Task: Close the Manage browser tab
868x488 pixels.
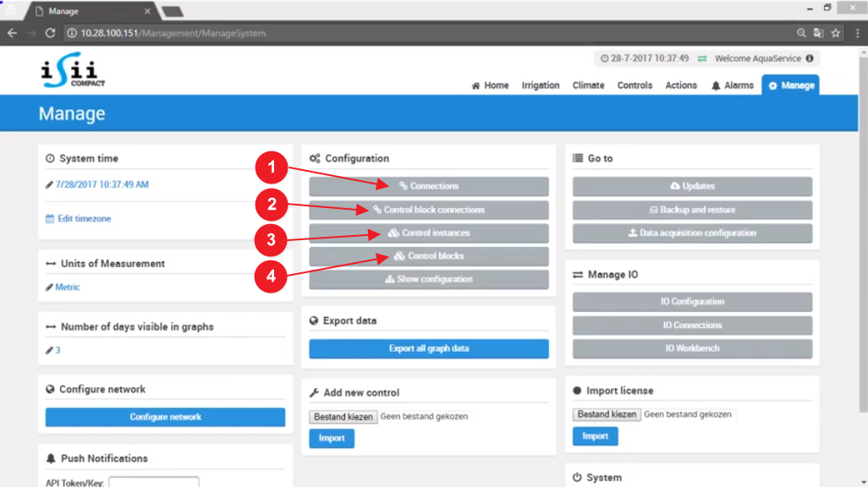Action: [x=147, y=11]
